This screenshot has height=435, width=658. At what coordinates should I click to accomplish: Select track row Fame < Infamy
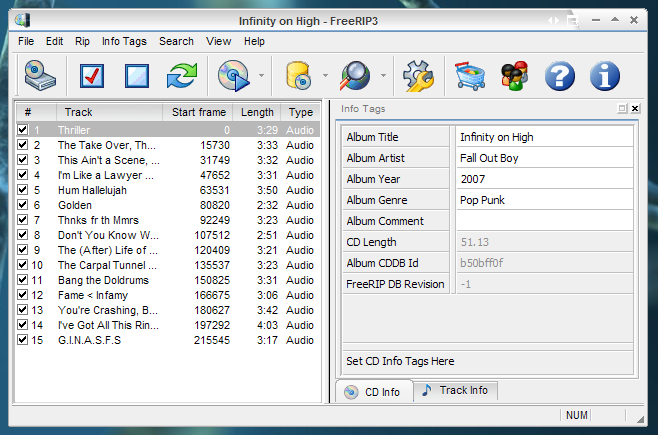pos(168,295)
